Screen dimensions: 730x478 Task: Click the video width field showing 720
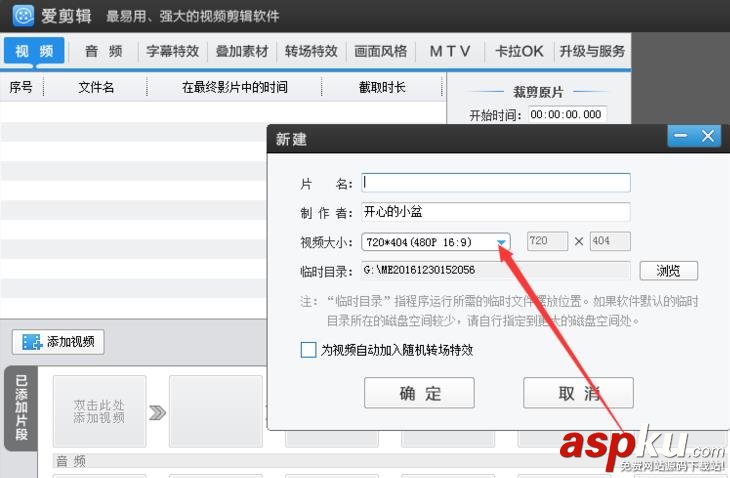[x=547, y=241]
